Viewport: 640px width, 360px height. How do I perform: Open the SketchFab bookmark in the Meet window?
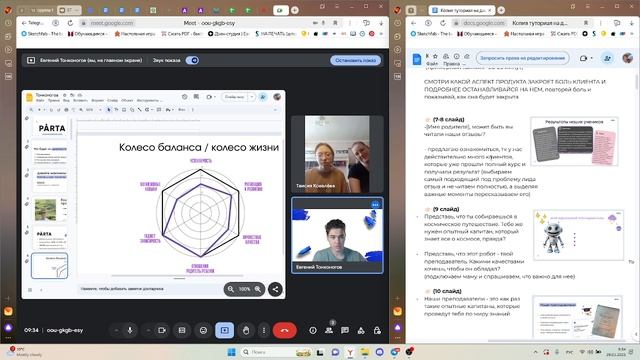(42, 34)
